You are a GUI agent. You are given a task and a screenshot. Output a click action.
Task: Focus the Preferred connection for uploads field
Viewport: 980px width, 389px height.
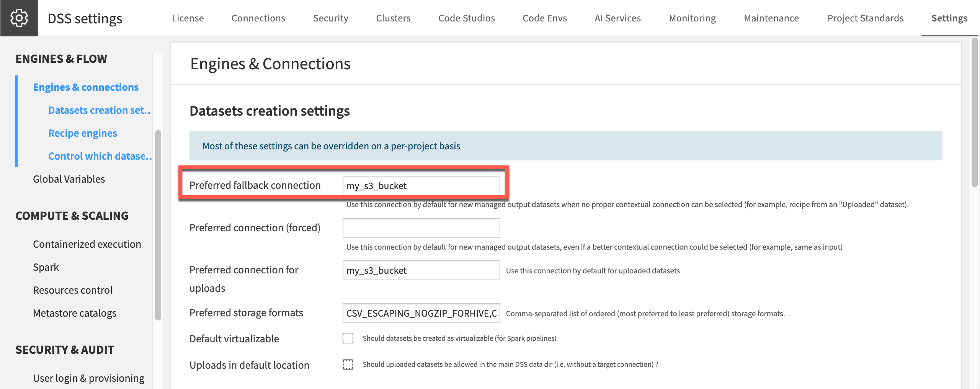pos(421,270)
